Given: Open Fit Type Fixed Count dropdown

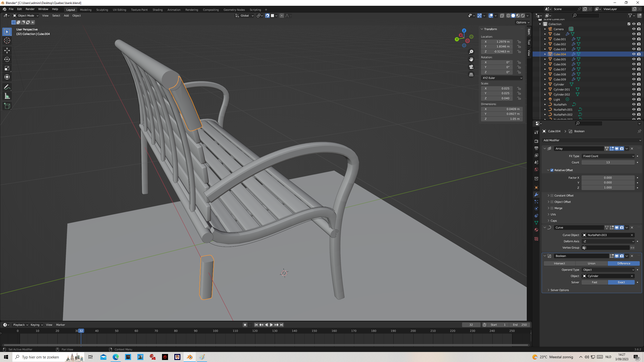Looking at the screenshot, I should click(608, 156).
